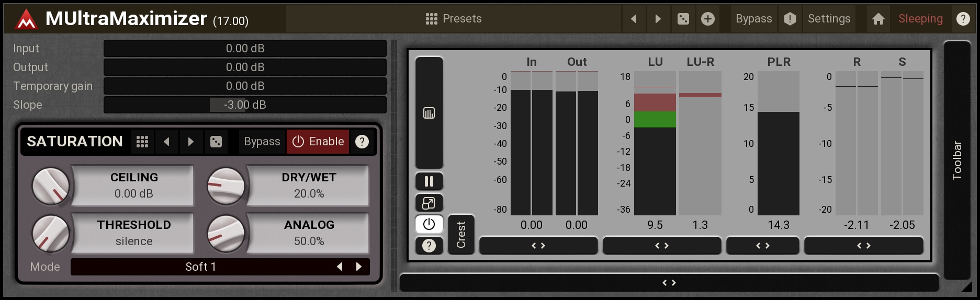Click the random preset dice icon in top bar
The image size is (980, 300).
[683, 19]
